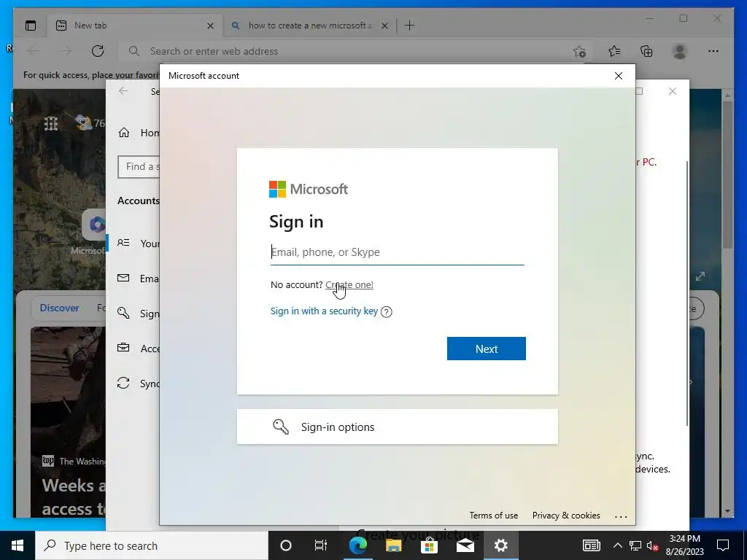Select Sign-in options key icon in Settings sidebar
Viewport: 747px width, 560px height.
123,313
